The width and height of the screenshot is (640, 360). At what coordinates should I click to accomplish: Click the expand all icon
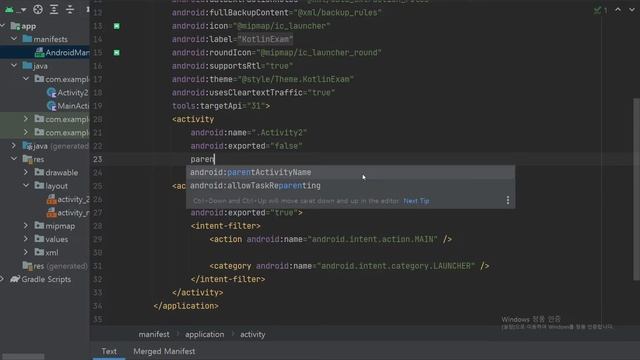pyautogui.click(x=54, y=9)
